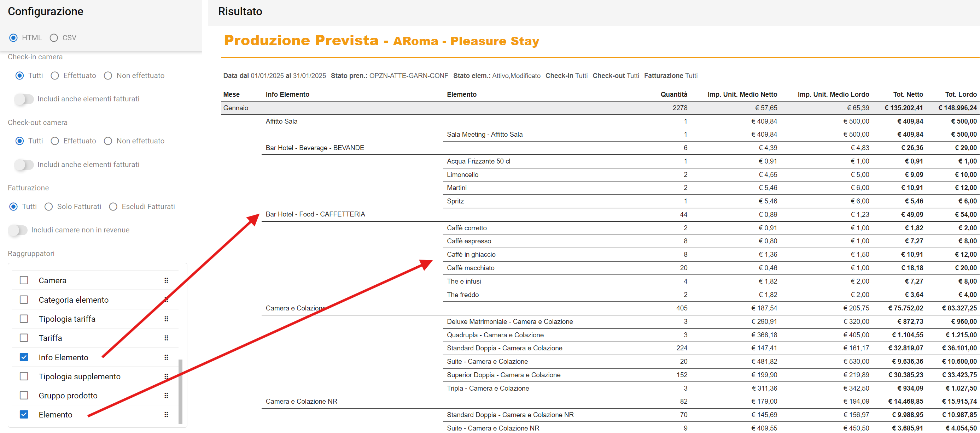Choose Non effettuato under Check-out camera

(x=109, y=141)
